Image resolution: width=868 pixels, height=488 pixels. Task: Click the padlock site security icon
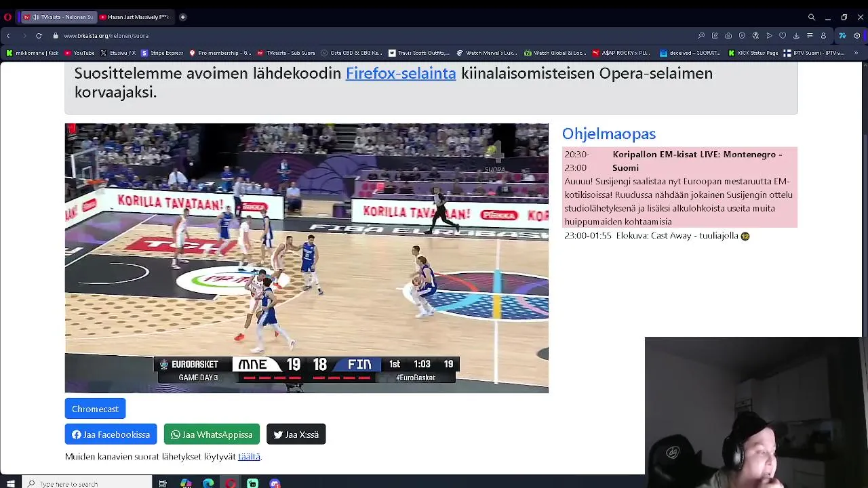coord(56,35)
